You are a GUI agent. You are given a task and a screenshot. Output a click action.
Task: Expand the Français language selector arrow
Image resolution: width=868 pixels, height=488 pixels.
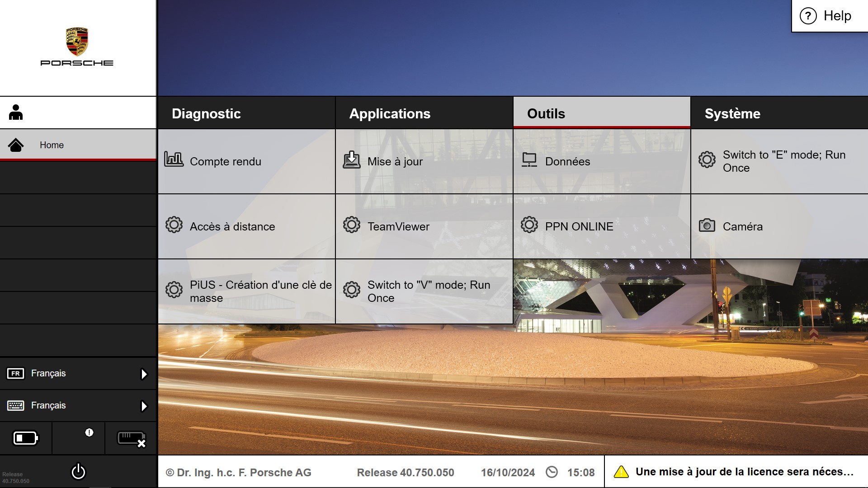pos(144,374)
